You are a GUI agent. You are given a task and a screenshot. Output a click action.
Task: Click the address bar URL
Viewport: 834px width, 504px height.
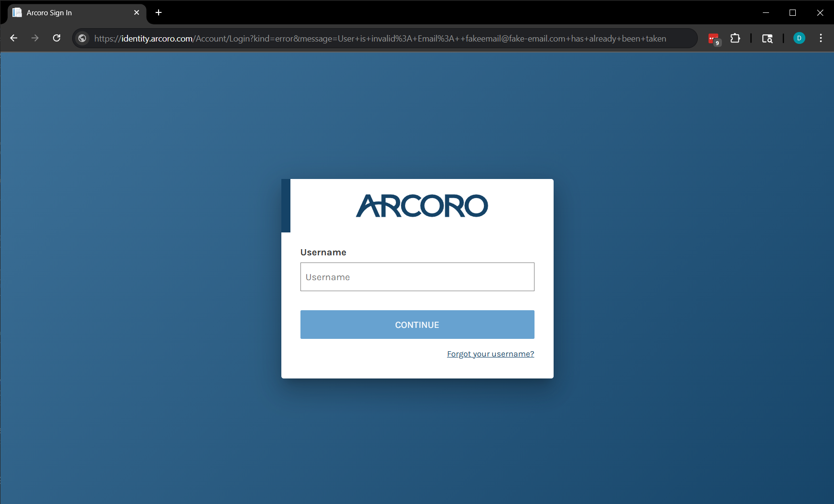[380, 38]
